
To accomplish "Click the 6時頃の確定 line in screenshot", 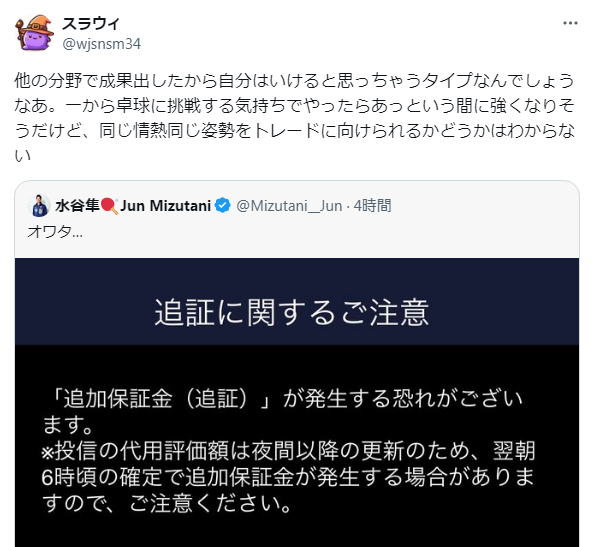I will [x=288, y=477].
